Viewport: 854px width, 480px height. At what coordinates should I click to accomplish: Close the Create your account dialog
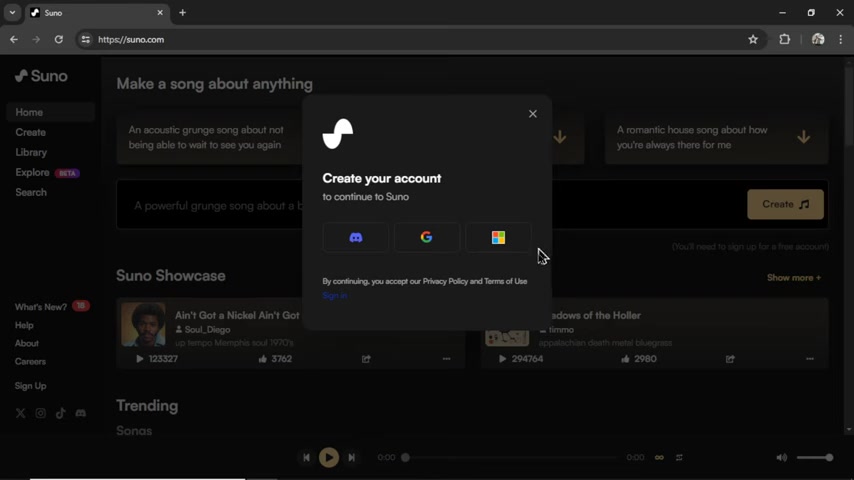click(x=533, y=114)
